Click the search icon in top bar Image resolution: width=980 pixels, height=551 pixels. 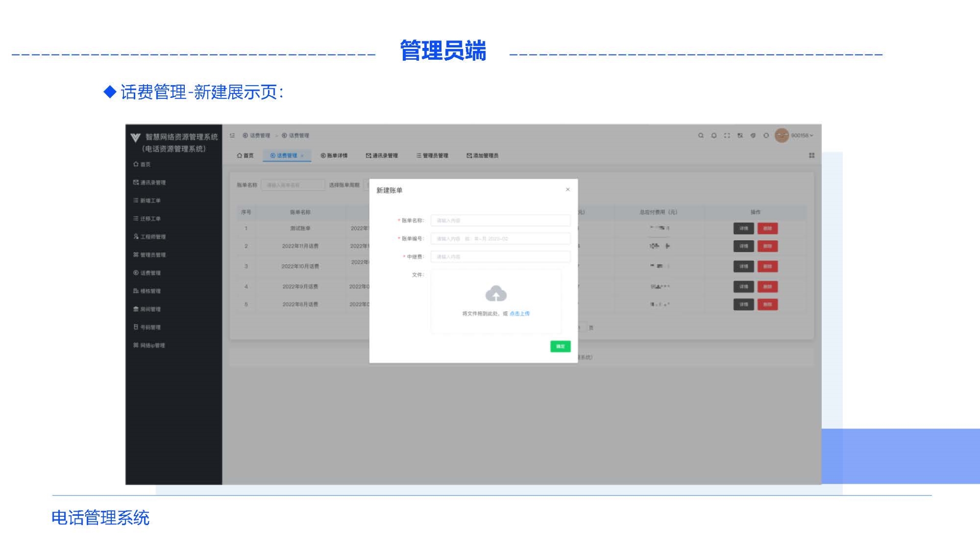(701, 136)
